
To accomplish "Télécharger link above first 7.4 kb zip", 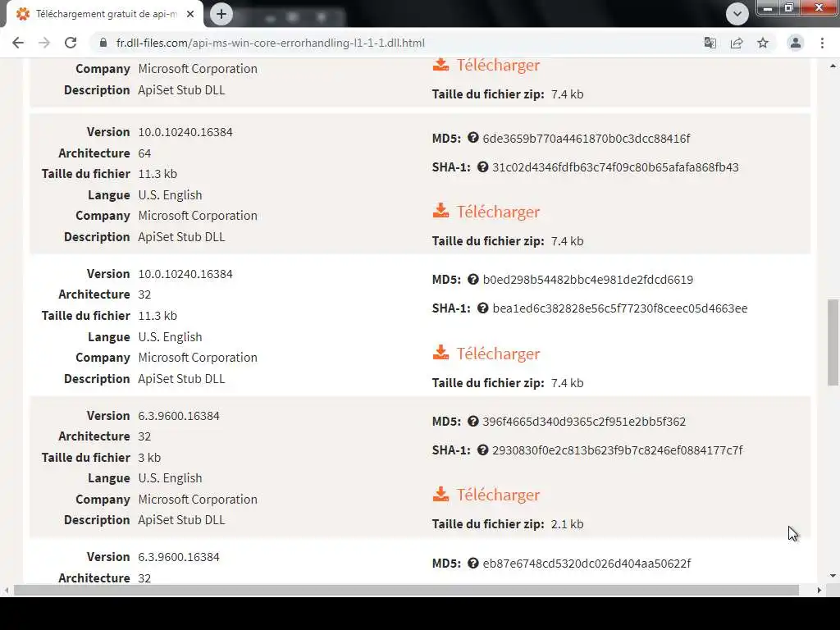I will coord(498,65).
